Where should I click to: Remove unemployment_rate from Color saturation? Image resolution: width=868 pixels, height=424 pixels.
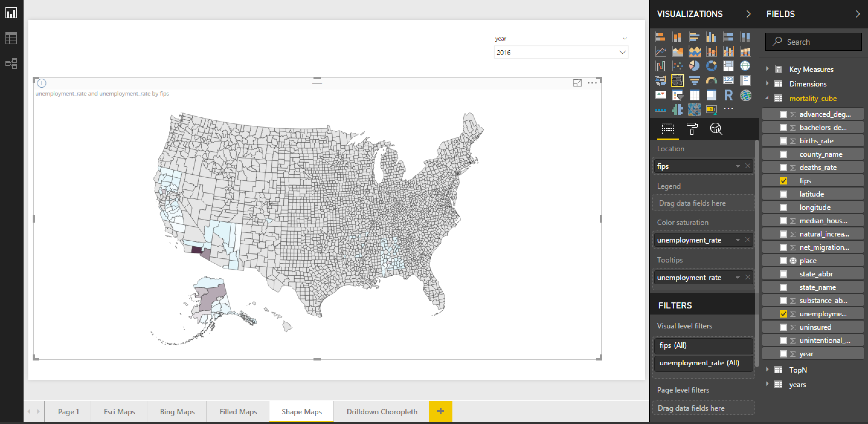coord(748,240)
